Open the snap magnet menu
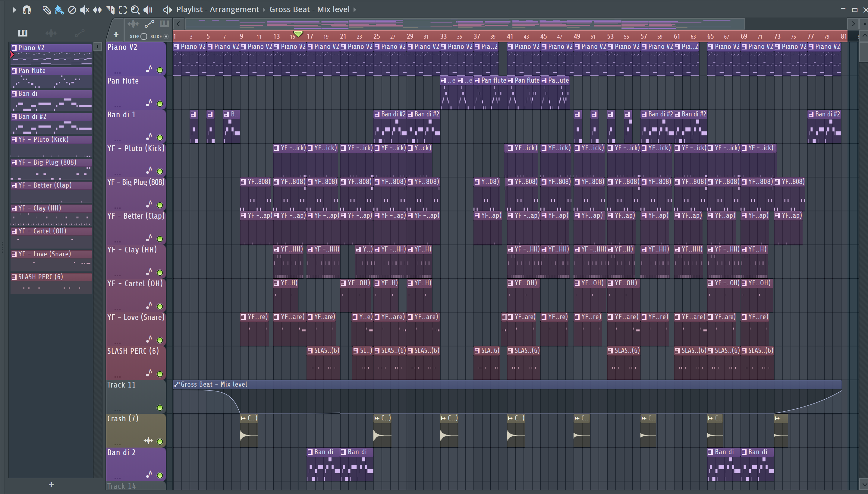The image size is (868, 494). coord(27,10)
